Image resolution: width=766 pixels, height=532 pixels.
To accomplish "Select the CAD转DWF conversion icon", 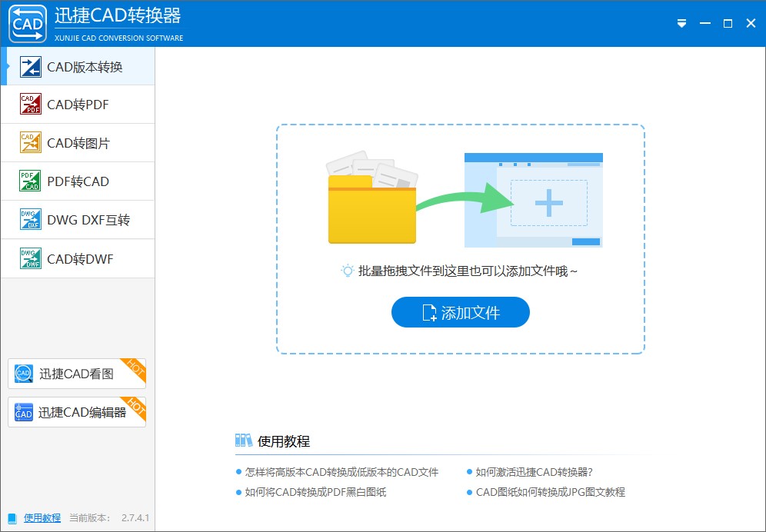I will [x=29, y=258].
